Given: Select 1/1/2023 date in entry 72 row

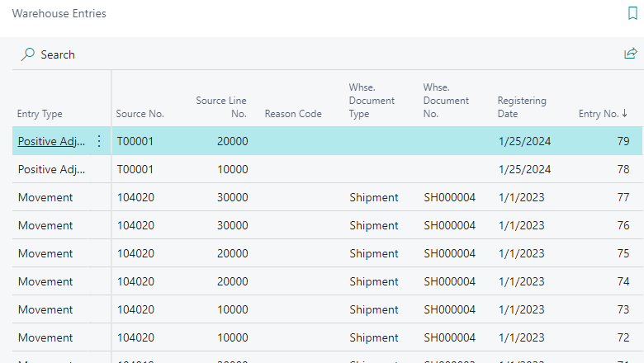Looking at the screenshot, I should coord(521,337).
